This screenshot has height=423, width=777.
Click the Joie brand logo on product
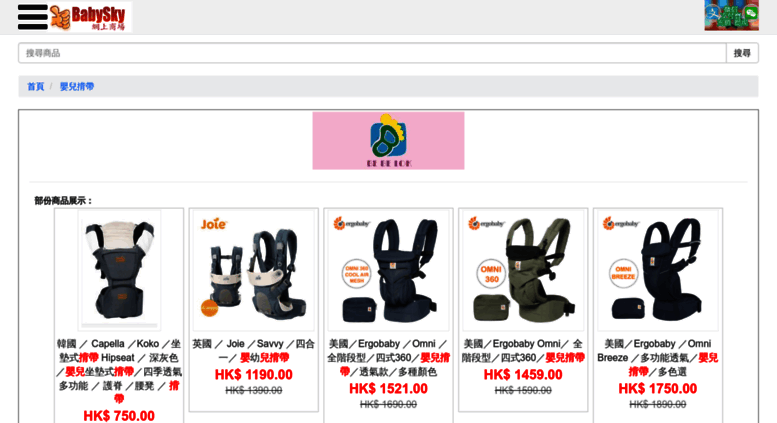pyautogui.click(x=214, y=224)
